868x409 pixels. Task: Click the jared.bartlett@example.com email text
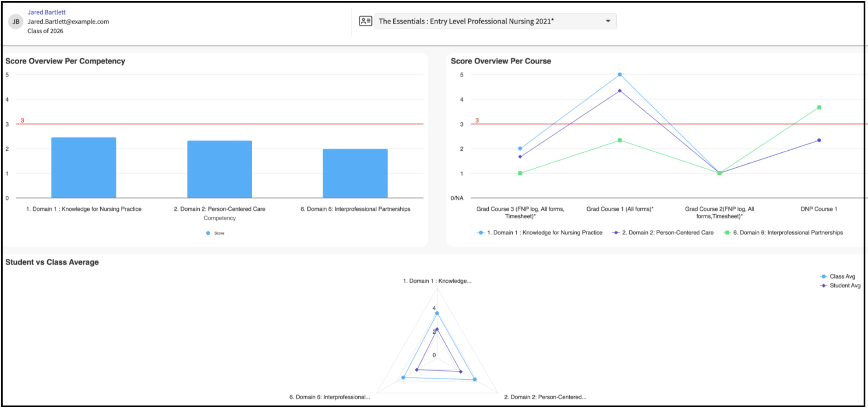68,21
